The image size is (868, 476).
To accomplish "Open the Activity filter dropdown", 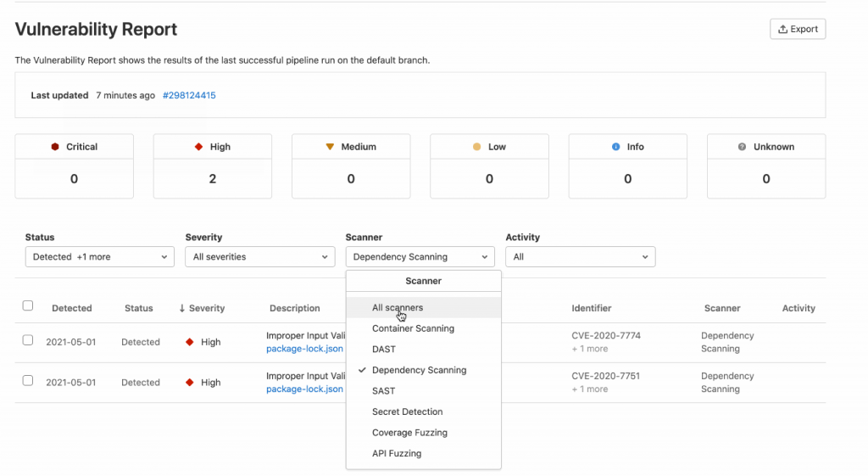I will [x=580, y=257].
